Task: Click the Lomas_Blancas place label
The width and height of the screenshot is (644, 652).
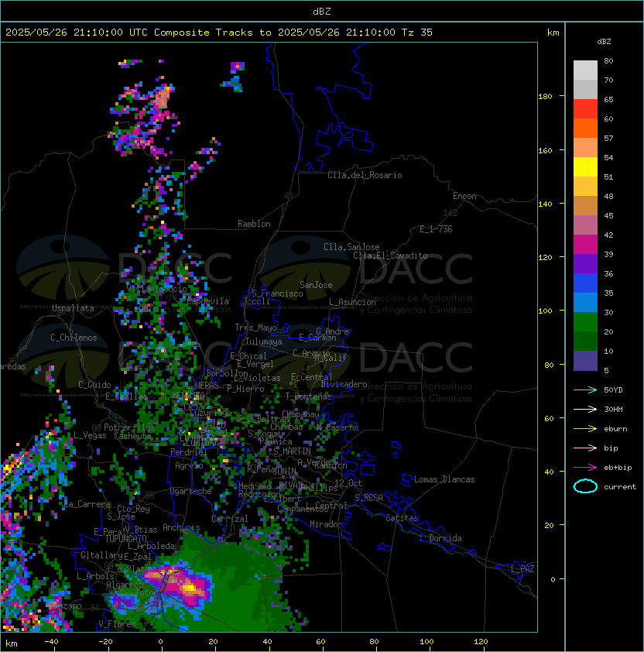Action: pyautogui.click(x=444, y=479)
